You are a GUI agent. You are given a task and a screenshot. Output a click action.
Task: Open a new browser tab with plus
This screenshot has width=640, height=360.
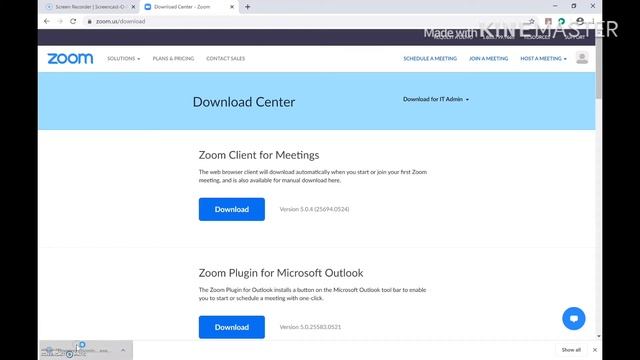pyautogui.click(x=247, y=7)
